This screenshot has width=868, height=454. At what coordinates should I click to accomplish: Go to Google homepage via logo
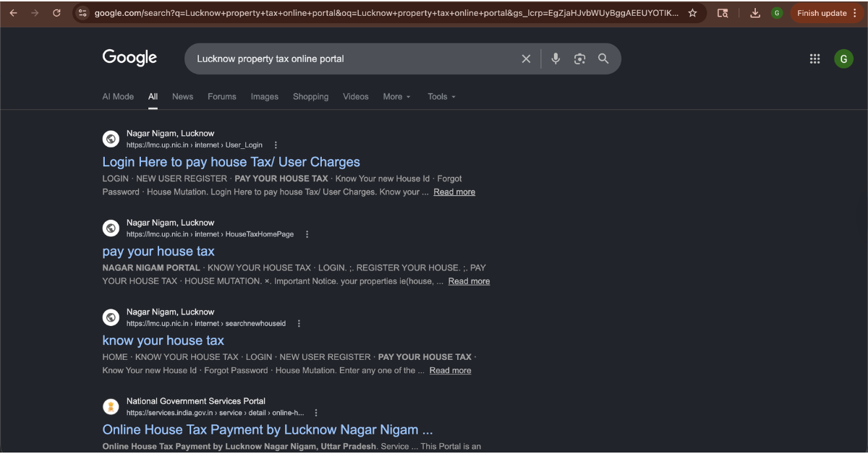point(129,58)
